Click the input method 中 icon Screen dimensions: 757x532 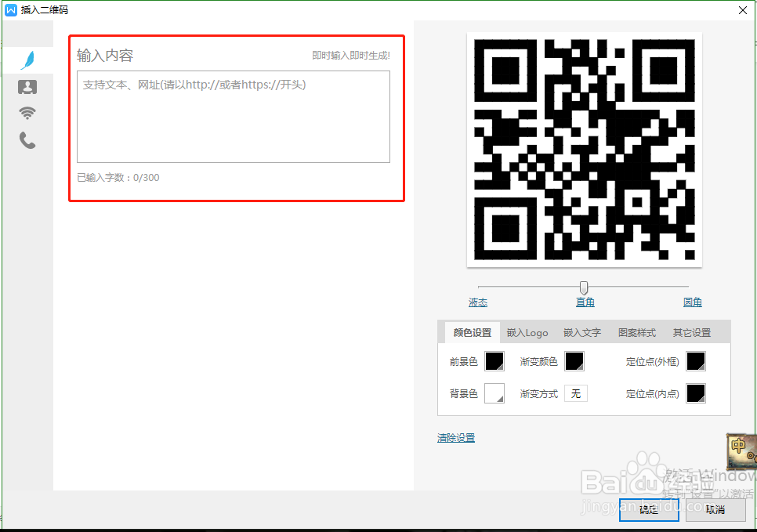pyautogui.click(x=741, y=451)
